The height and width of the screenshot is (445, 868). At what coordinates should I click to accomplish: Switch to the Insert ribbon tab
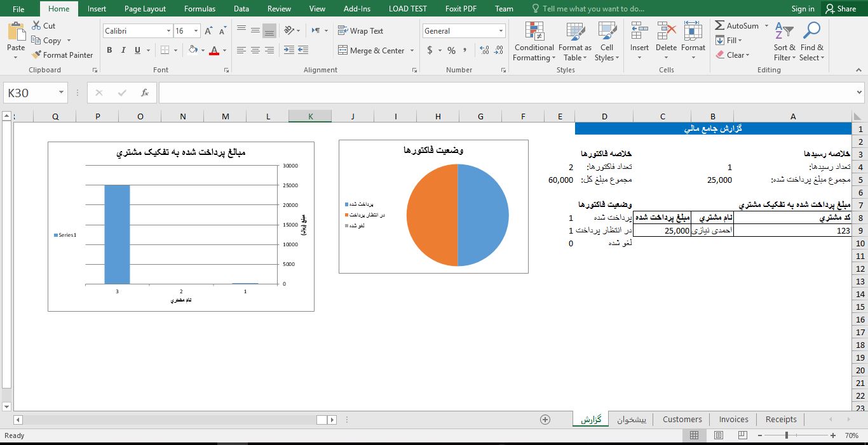pos(97,9)
